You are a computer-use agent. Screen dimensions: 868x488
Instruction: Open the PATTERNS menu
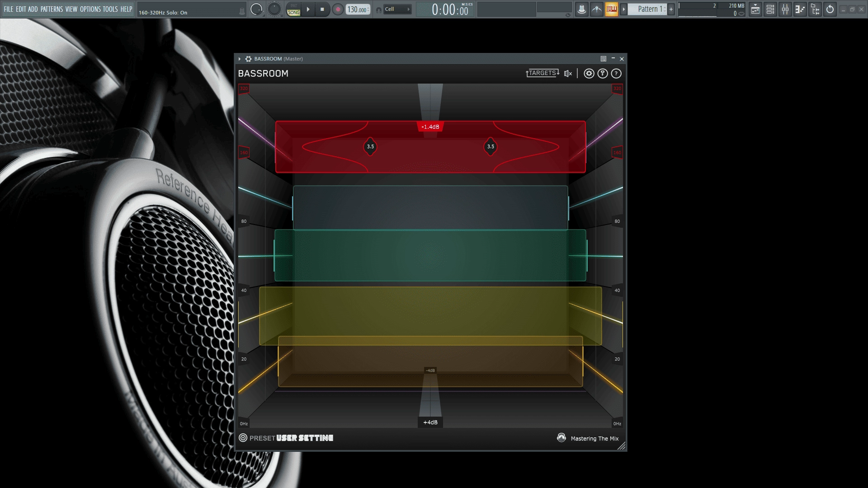[x=52, y=9]
